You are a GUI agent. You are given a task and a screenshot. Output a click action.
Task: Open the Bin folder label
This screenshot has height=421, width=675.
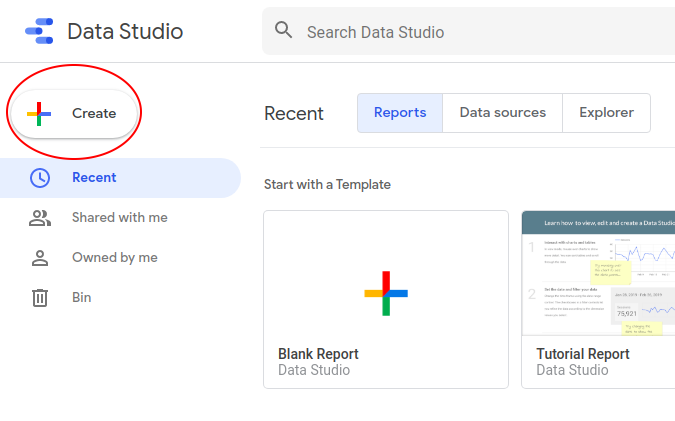point(81,297)
